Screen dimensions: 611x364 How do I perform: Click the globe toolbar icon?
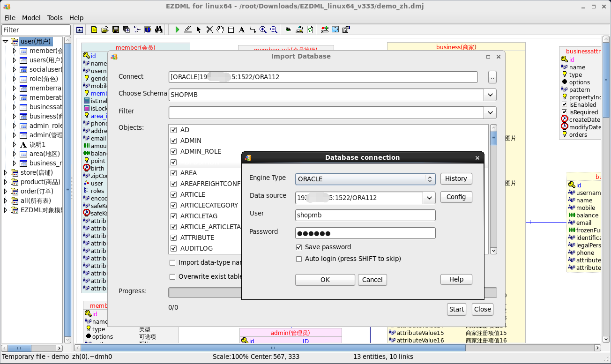148,30
